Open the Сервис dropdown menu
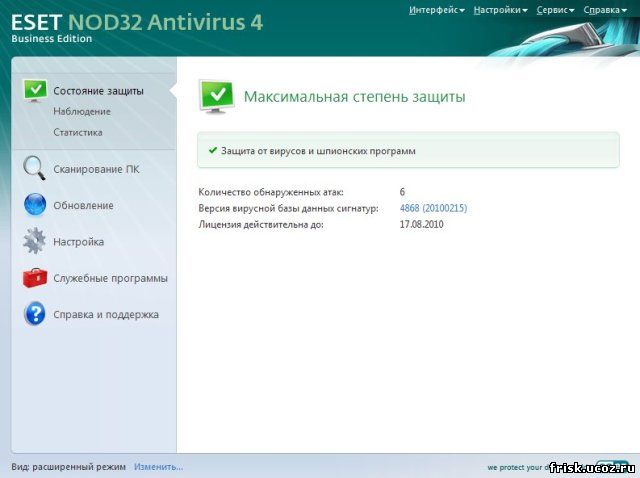 [x=555, y=10]
